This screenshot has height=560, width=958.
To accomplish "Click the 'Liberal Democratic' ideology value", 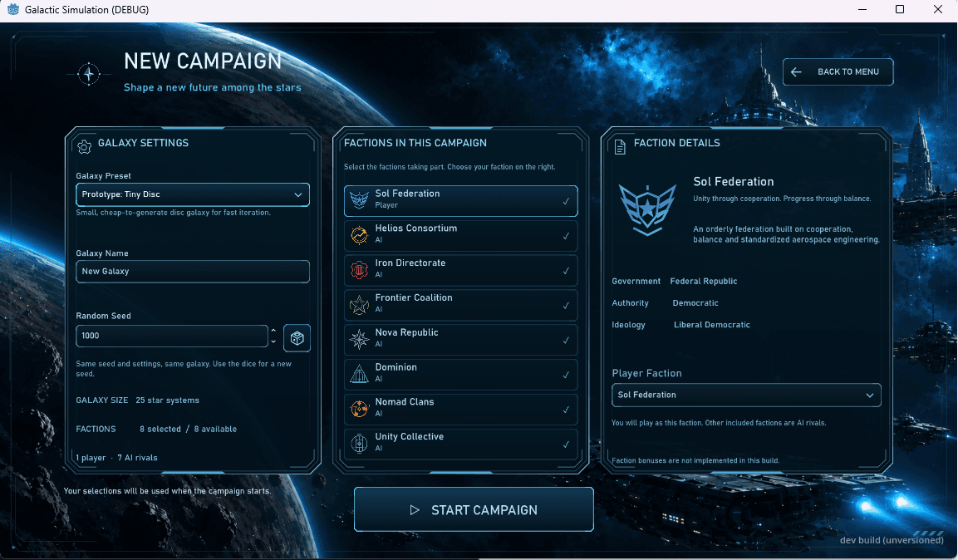I will pyautogui.click(x=712, y=325).
